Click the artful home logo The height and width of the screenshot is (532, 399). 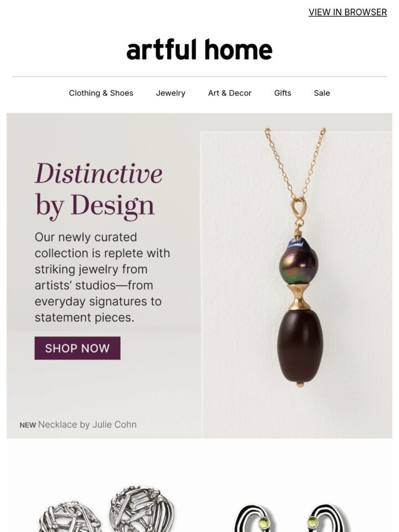199,49
